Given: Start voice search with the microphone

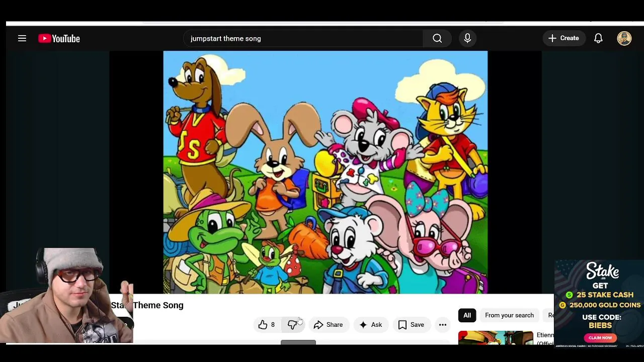Looking at the screenshot, I should (467, 38).
